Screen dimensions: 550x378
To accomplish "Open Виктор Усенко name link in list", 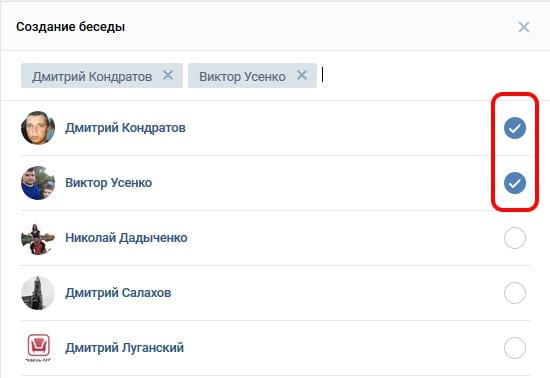I will [108, 183].
